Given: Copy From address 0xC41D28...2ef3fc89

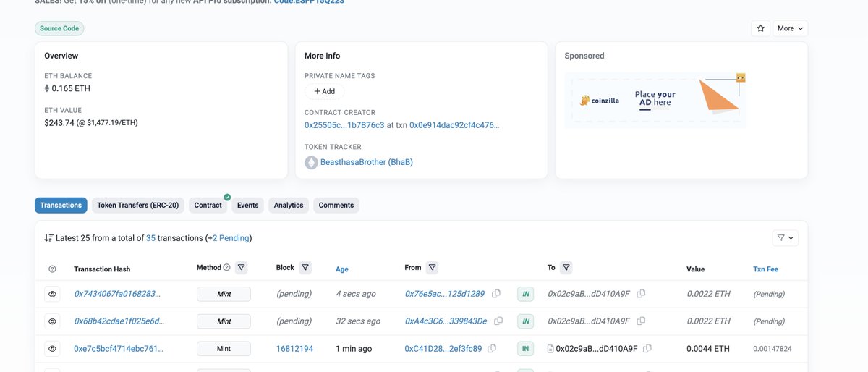Looking at the screenshot, I should click(492, 349).
